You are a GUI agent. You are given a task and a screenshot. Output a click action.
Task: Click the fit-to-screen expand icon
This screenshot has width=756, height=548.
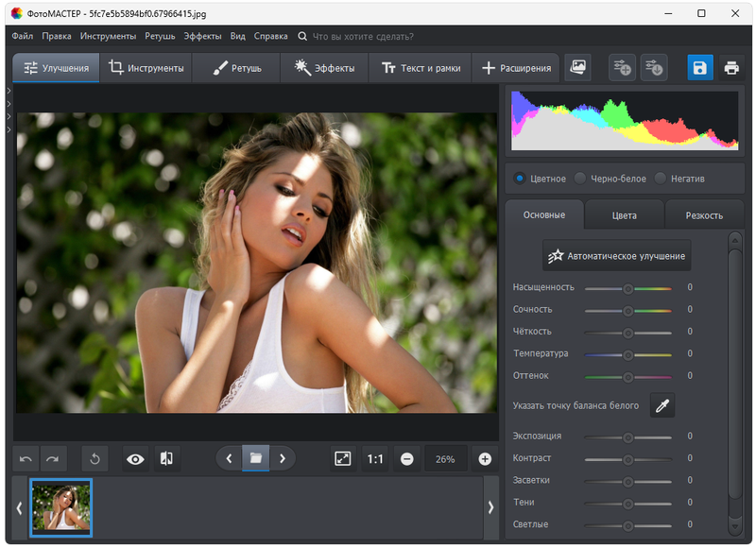tap(343, 459)
